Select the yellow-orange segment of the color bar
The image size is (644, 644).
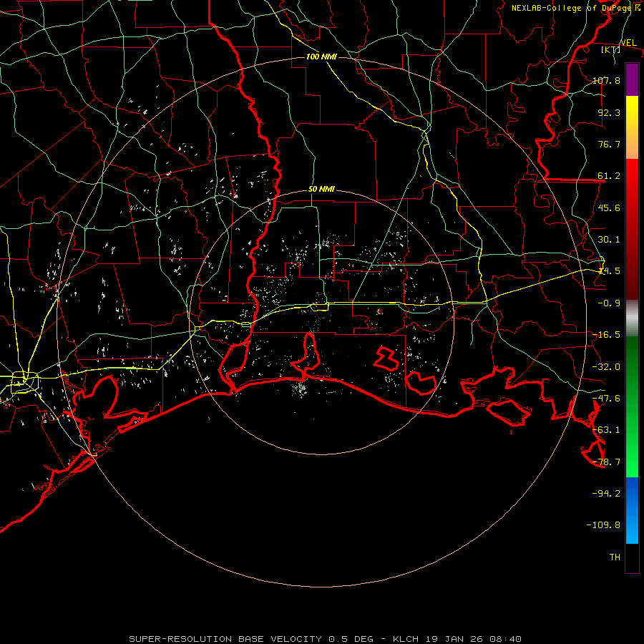tap(632, 127)
